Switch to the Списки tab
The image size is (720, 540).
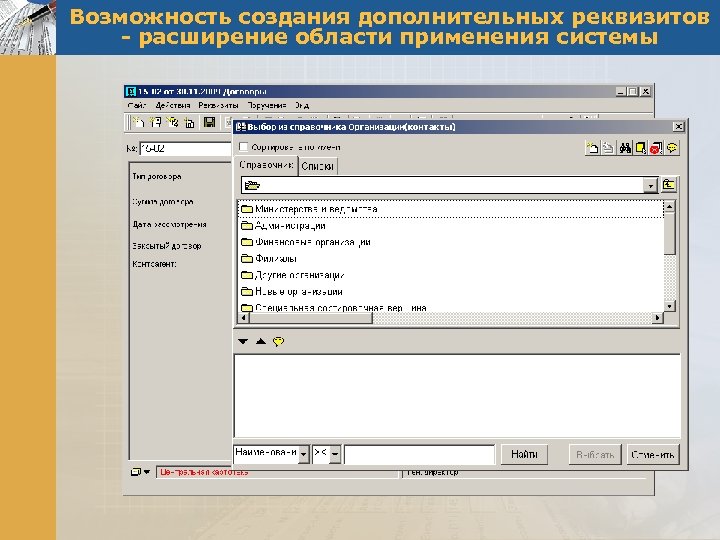pyautogui.click(x=317, y=166)
